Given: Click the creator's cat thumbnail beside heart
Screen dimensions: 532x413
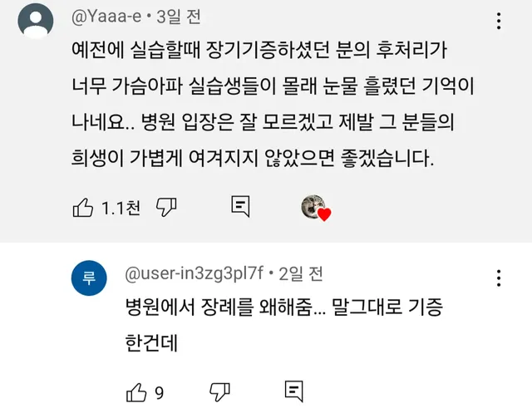Looking at the screenshot, I should tap(312, 207).
